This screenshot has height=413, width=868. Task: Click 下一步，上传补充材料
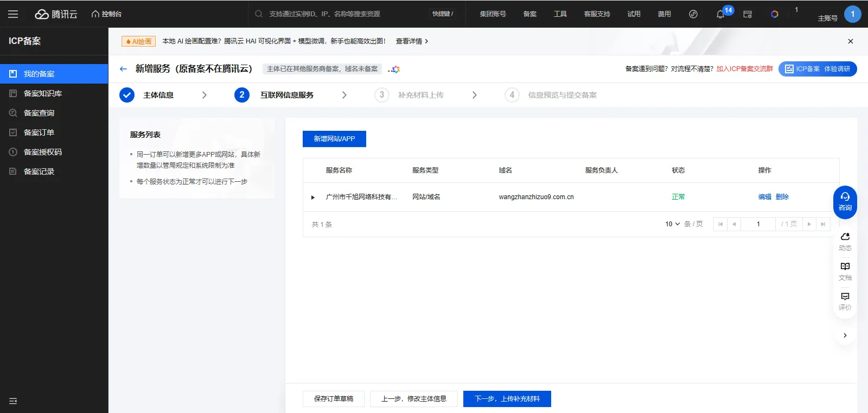507,399
